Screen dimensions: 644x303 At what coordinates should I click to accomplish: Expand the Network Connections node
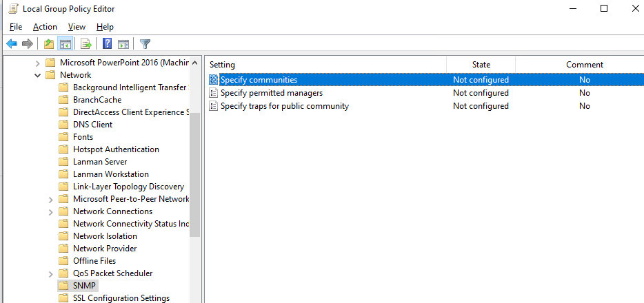tap(51, 212)
